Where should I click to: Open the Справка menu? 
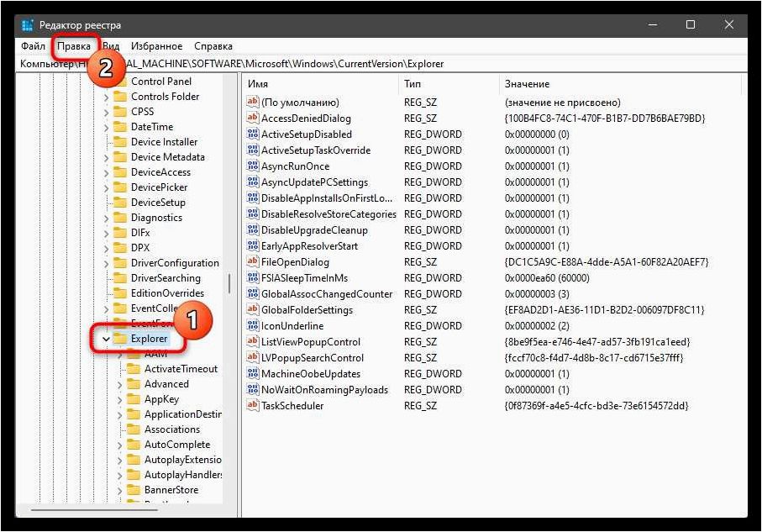click(x=213, y=46)
